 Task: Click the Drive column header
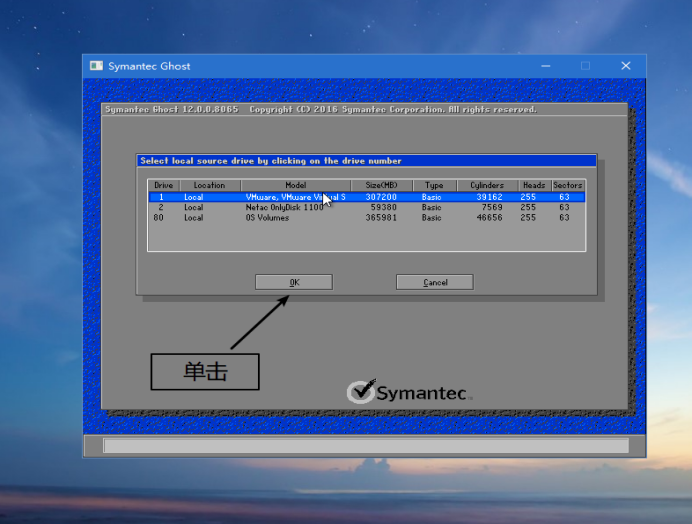(x=164, y=185)
